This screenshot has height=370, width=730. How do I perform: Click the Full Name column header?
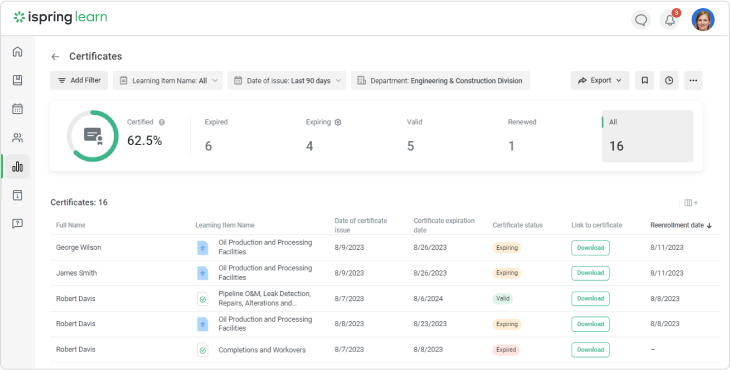click(71, 225)
